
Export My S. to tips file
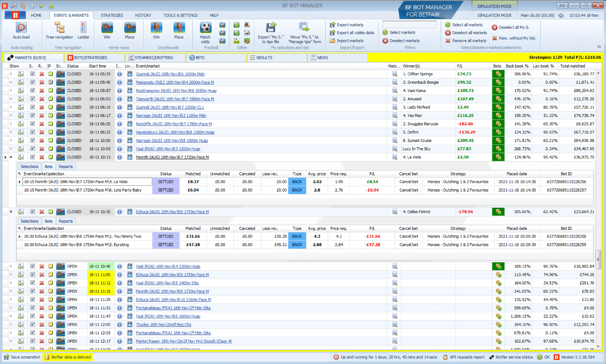pos(270,32)
